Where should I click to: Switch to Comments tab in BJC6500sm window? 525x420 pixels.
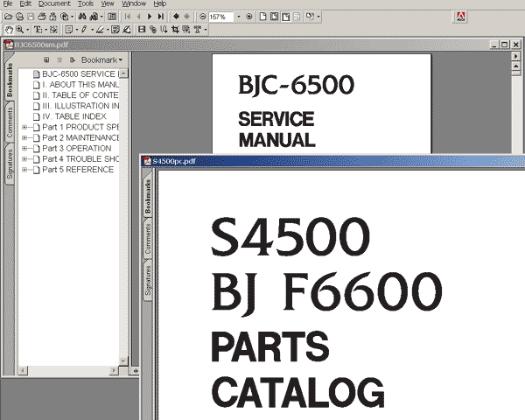pyautogui.click(x=10, y=122)
